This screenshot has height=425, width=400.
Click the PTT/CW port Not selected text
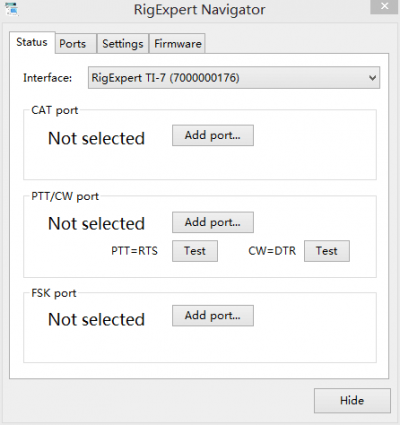pyautogui.click(x=96, y=224)
